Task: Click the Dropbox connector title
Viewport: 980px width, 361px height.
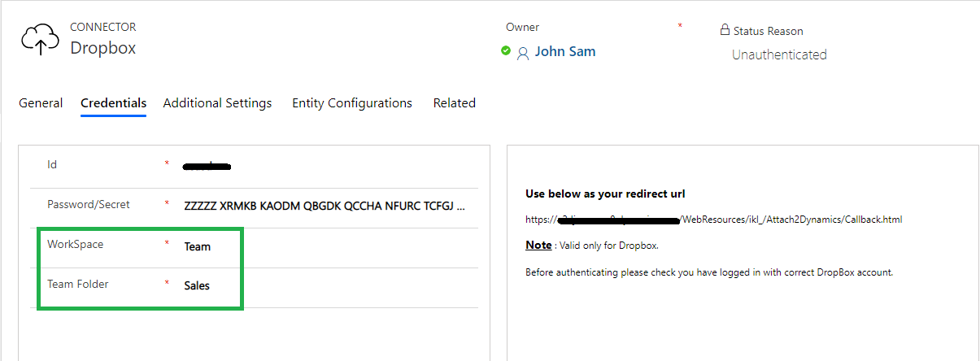Action: tap(102, 48)
